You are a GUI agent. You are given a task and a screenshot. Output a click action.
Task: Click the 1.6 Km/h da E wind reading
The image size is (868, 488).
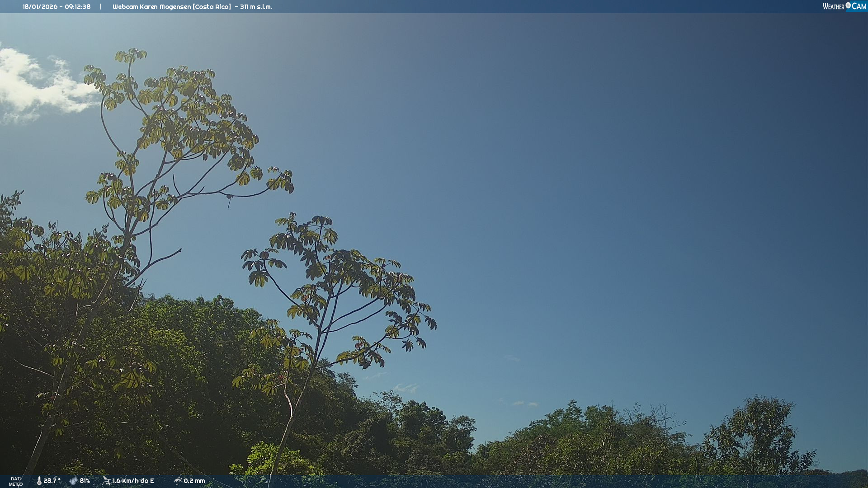point(133,481)
